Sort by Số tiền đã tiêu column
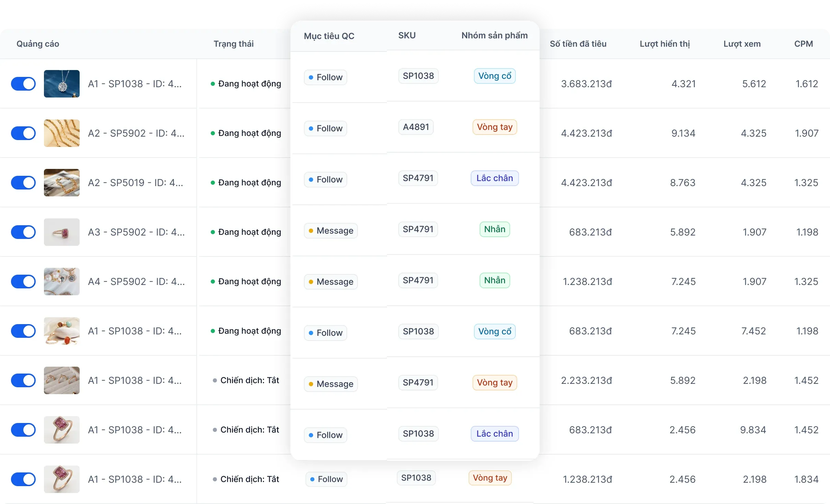 (x=578, y=44)
